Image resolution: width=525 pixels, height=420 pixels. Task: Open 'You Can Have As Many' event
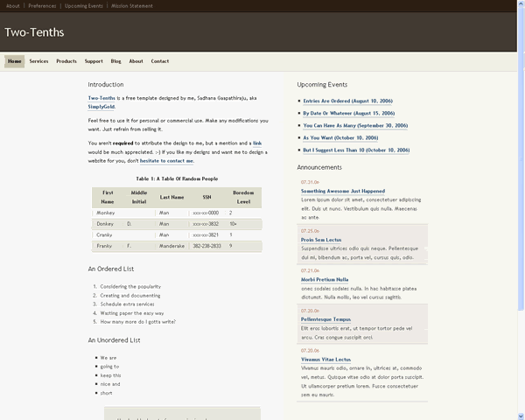pyautogui.click(x=354, y=125)
